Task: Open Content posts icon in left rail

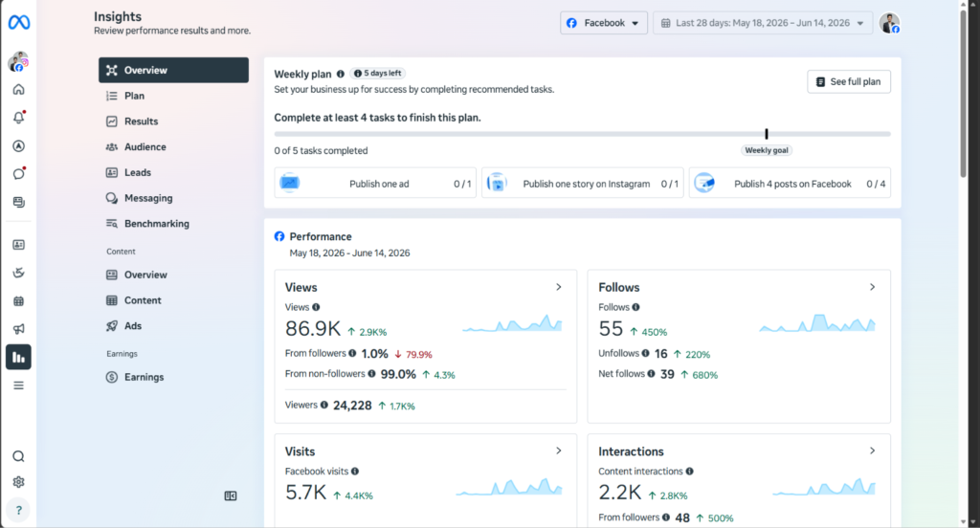Action: pyautogui.click(x=19, y=202)
